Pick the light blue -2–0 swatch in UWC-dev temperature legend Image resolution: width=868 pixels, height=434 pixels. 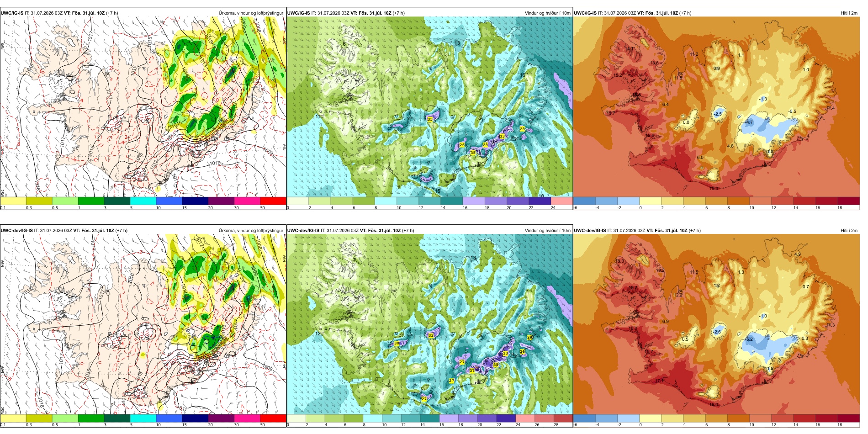(x=629, y=418)
